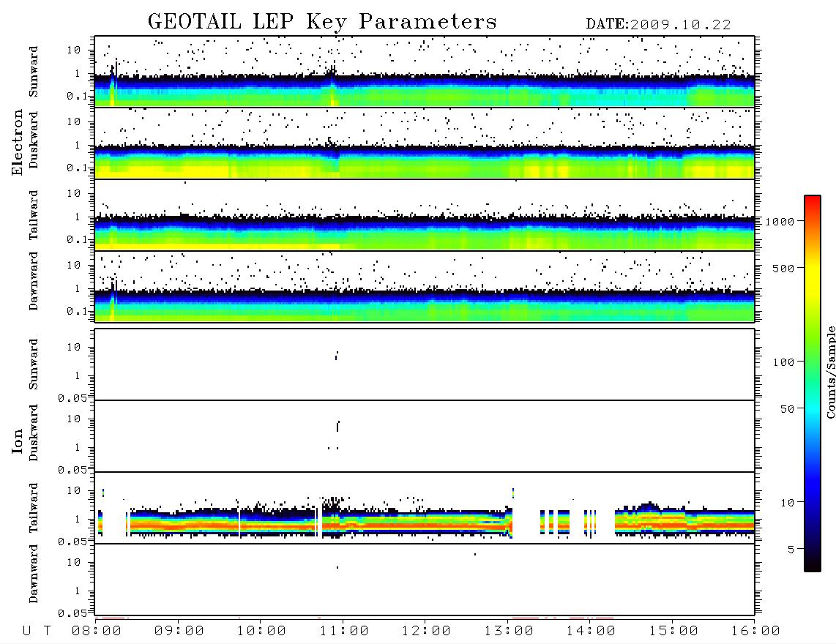
Task: Click the 11:00 time axis label
Action: point(344,631)
